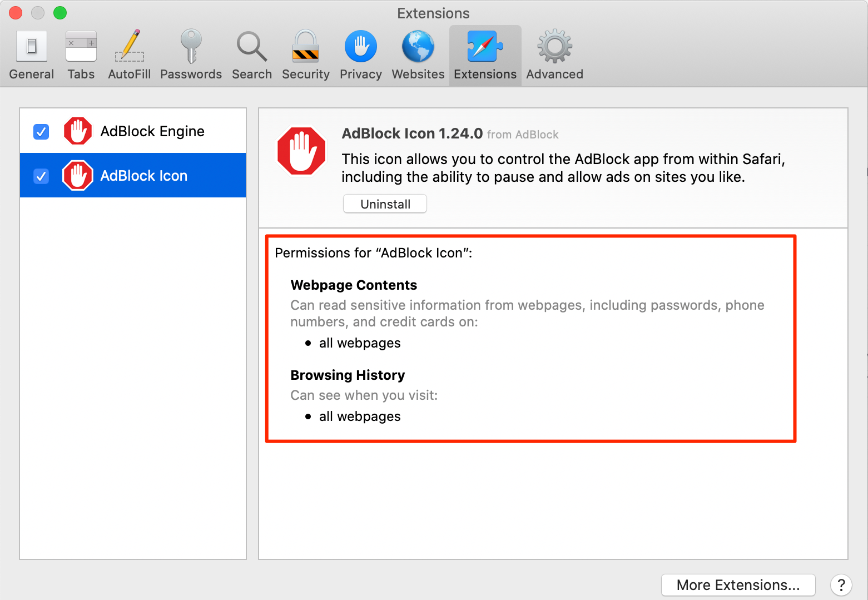Screen dimensions: 868x600
Task: Click the AdBlock Engine stop-hand icon
Action: [78, 131]
